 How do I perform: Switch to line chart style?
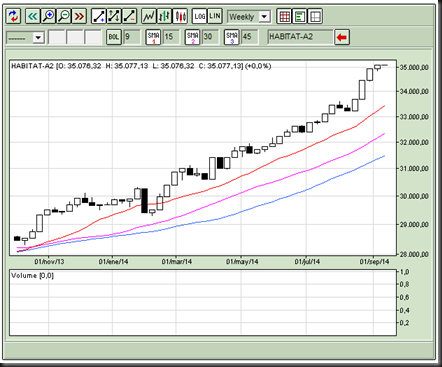coord(149,16)
